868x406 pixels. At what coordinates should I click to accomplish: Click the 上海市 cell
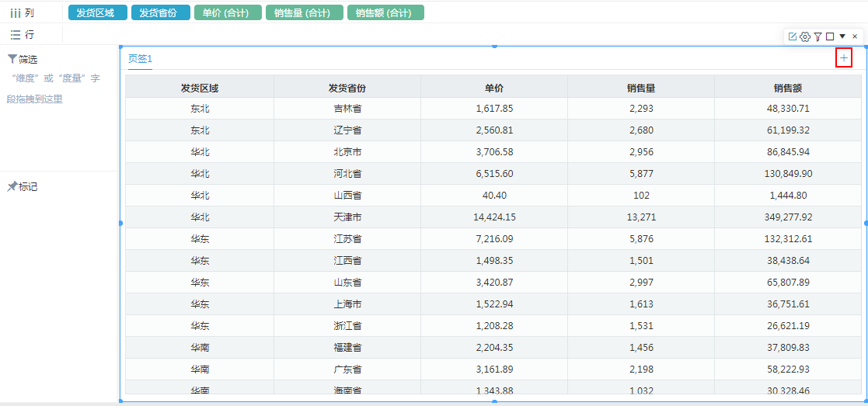click(347, 304)
